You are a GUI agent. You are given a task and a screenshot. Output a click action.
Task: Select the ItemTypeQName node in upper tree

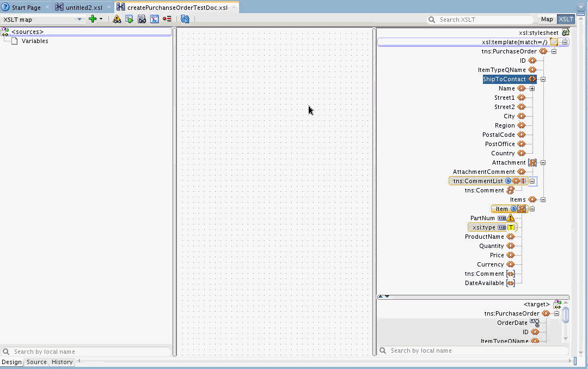(502, 70)
